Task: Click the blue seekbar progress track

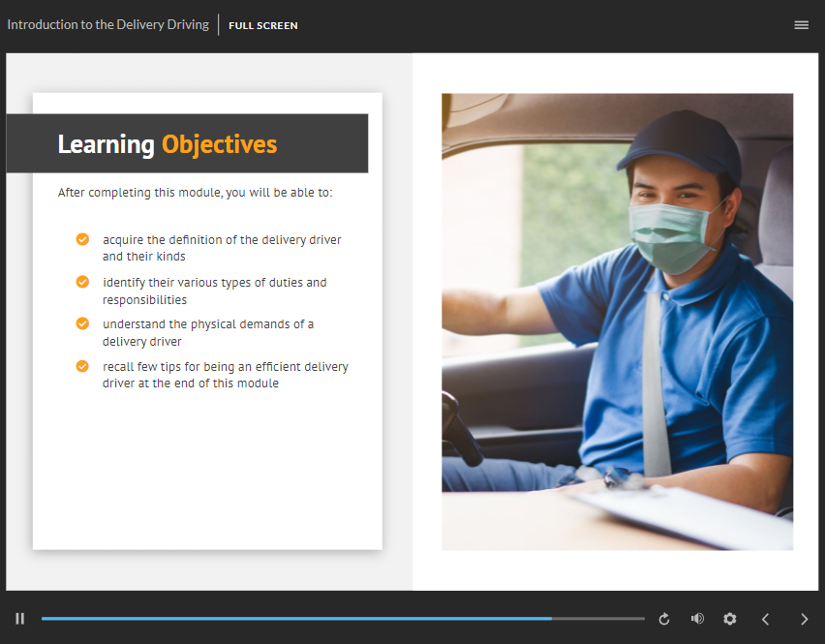Action: click(x=343, y=619)
